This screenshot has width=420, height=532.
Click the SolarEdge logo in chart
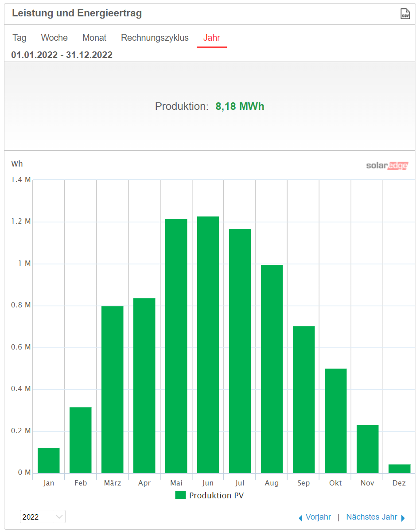pos(387,166)
